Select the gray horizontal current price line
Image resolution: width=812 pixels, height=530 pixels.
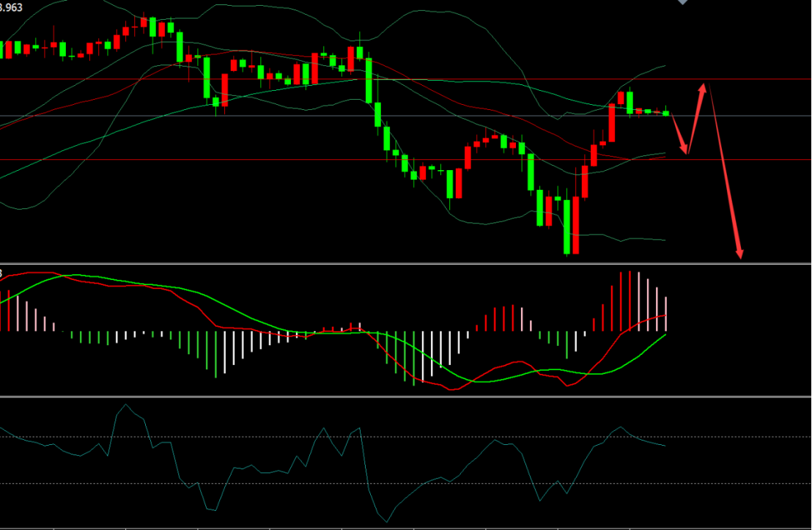coord(406,116)
